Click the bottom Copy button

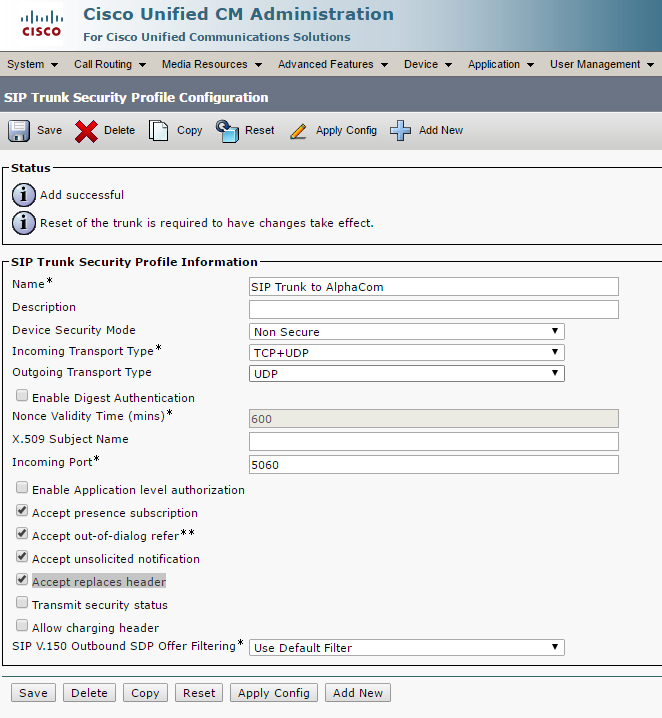pos(145,693)
